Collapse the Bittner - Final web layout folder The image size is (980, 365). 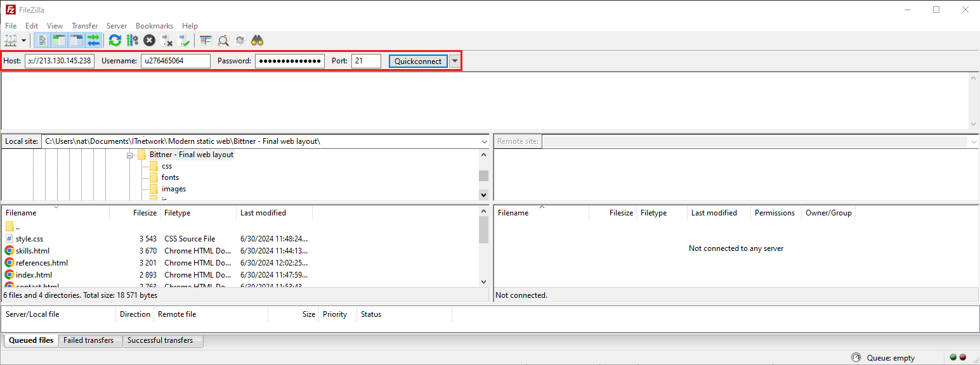pyautogui.click(x=130, y=155)
